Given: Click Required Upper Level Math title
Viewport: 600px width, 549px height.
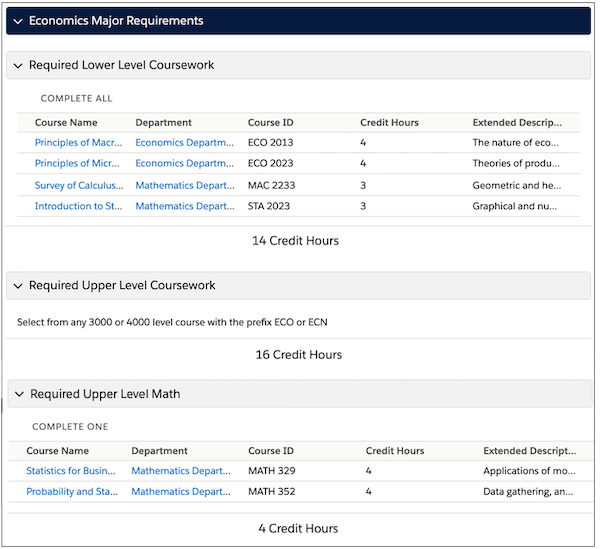Looking at the screenshot, I should tap(105, 394).
